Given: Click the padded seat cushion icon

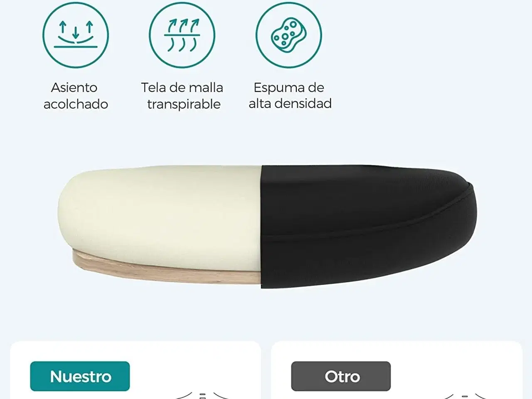Looking at the screenshot, I should 76,35.
